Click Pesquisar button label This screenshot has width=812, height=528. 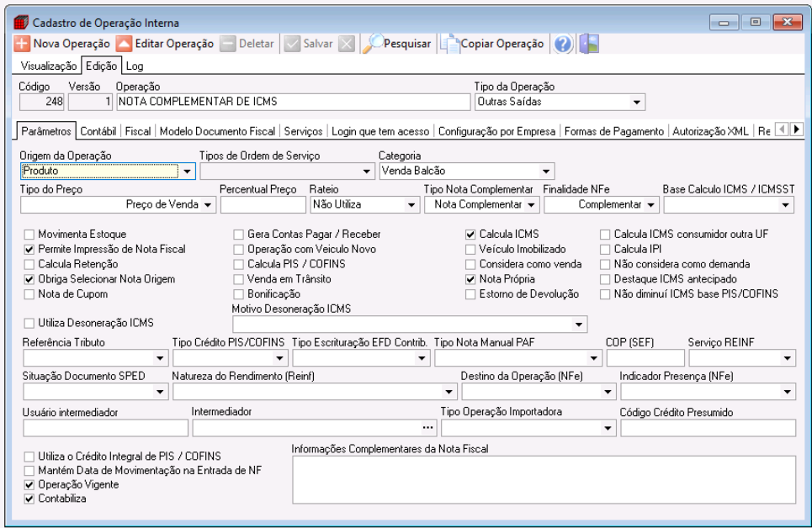coord(407,44)
